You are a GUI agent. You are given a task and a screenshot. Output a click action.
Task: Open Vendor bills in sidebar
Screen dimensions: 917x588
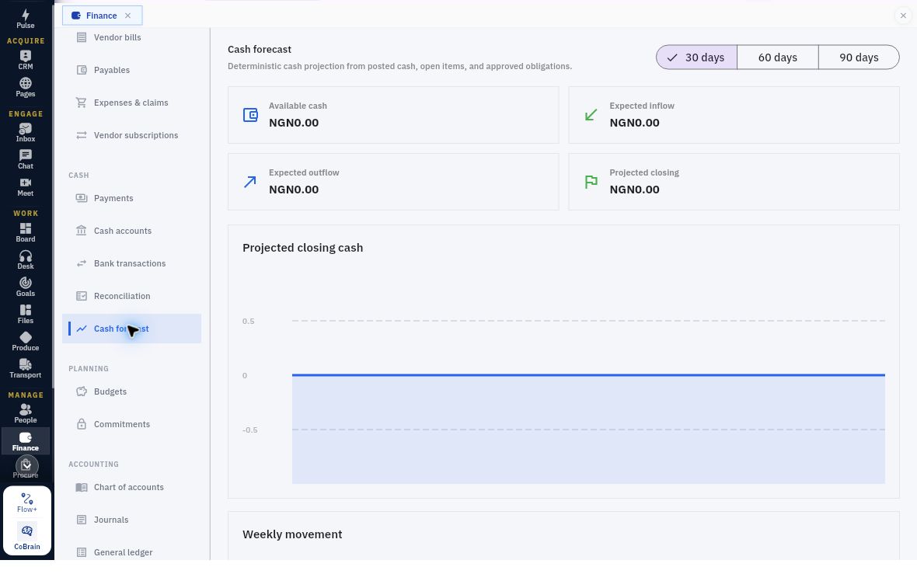tap(131, 37)
